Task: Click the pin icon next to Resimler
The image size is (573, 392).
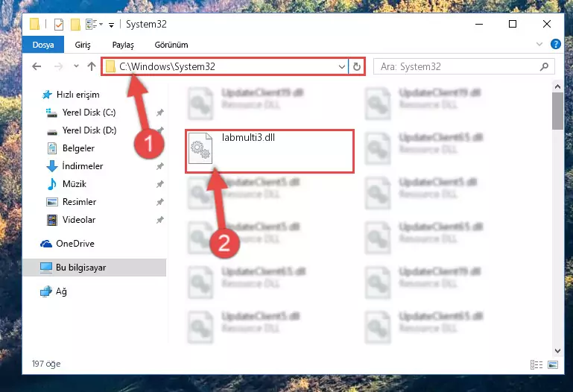Action: [x=159, y=203]
